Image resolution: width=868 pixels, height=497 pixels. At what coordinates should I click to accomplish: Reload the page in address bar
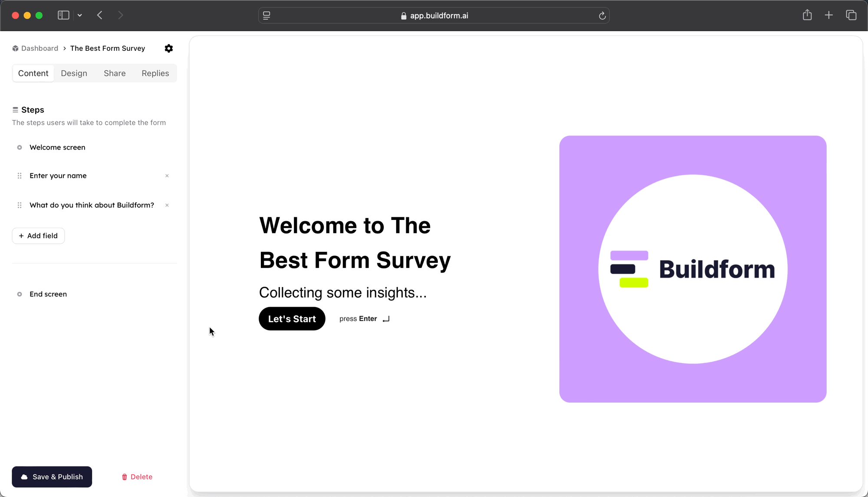pos(602,16)
